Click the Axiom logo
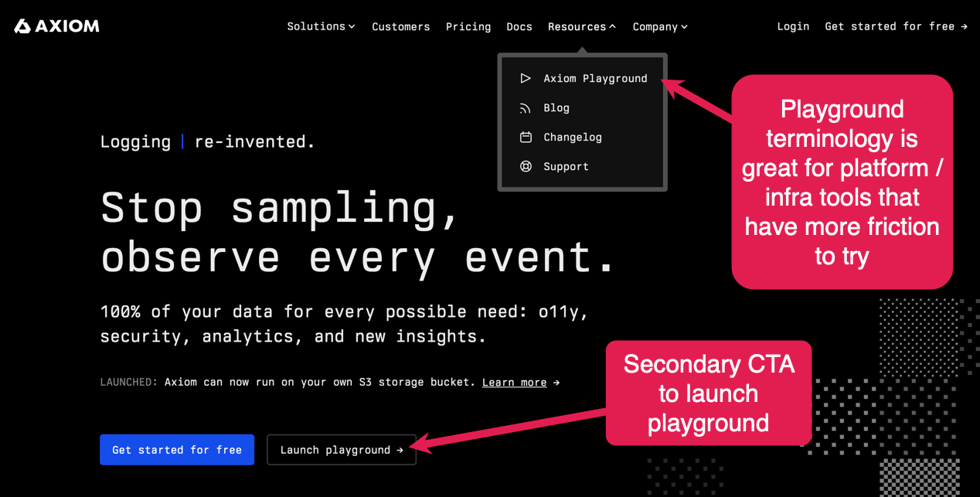The width and height of the screenshot is (980, 497). pos(57,26)
